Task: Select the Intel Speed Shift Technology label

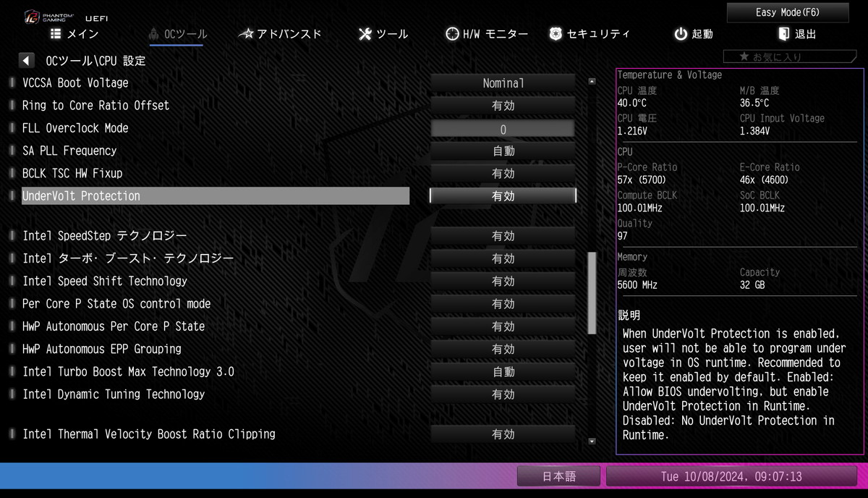Action: [105, 281]
